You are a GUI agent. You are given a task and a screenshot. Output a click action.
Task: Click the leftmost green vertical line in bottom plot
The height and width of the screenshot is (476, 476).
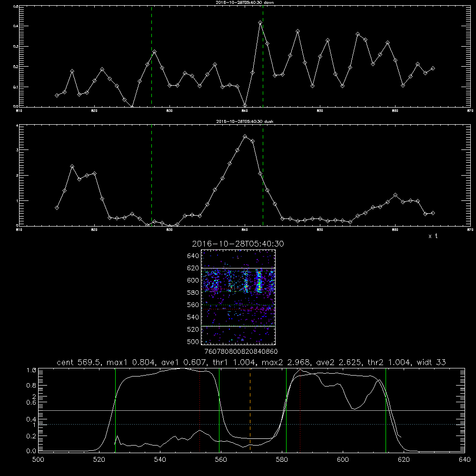115,410
